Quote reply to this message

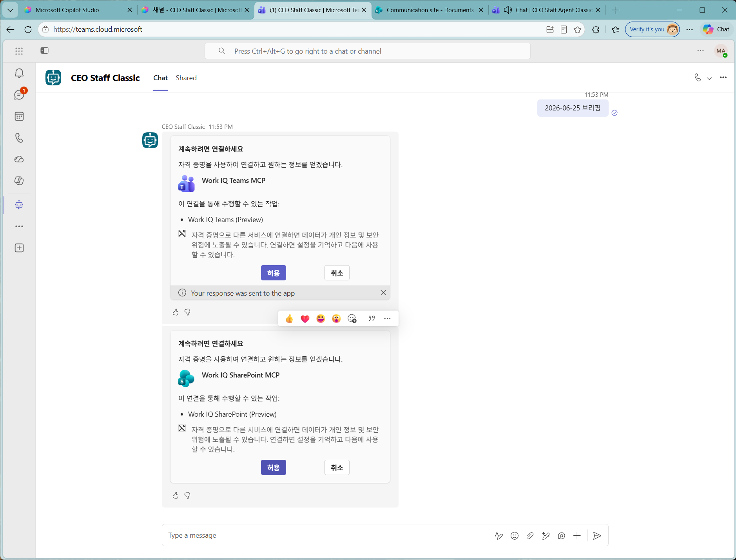[x=372, y=318]
